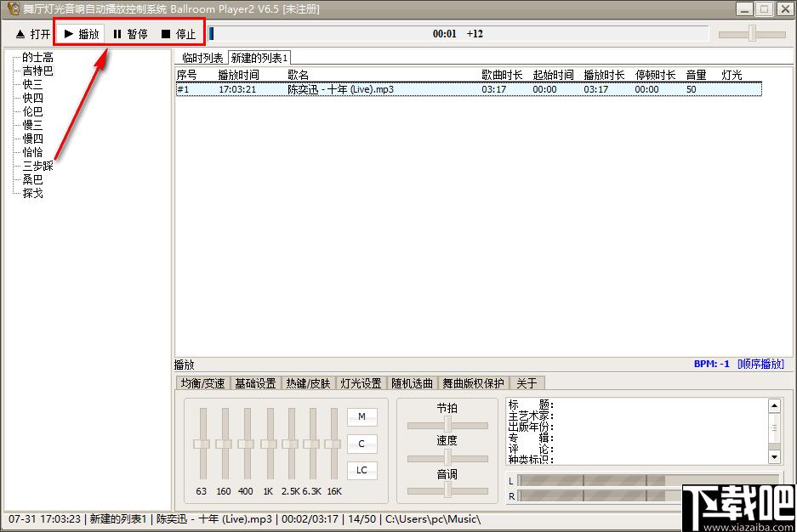Adjust the 速度 (speed) slider
797x532 pixels.
(x=447, y=457)
